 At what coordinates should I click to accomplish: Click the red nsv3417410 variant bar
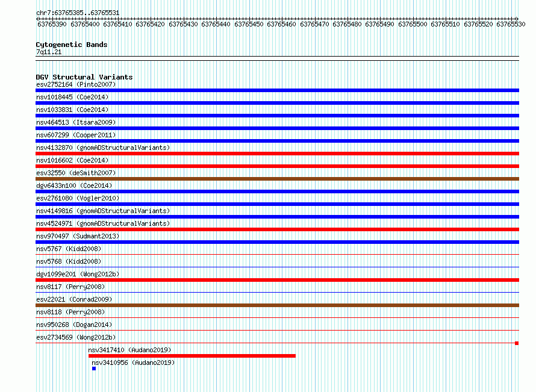click(x=192, y=356)
